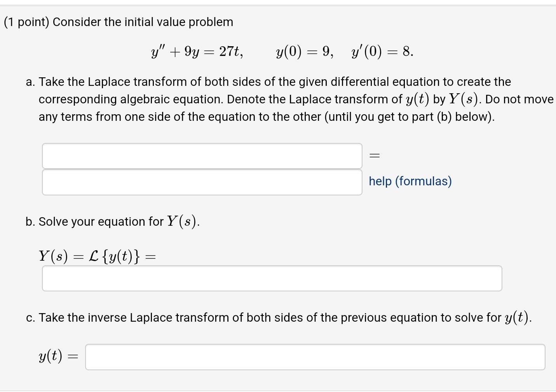The width and height of the screenshot is (556, 392).
Task: Click the y(t) = label in part c
Action: [x=57, y=356]
